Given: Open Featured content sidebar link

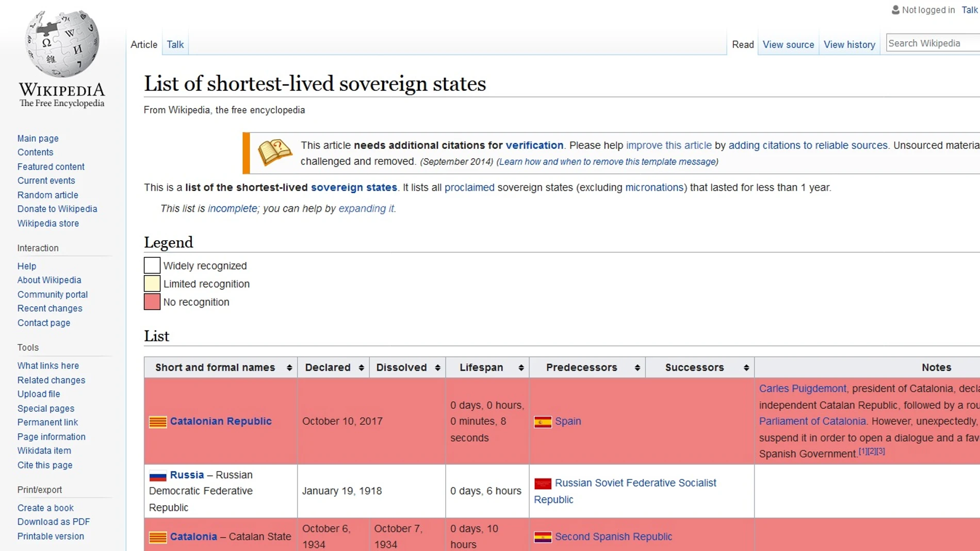Looking at the screenshot, I should (x=51, y=166).
